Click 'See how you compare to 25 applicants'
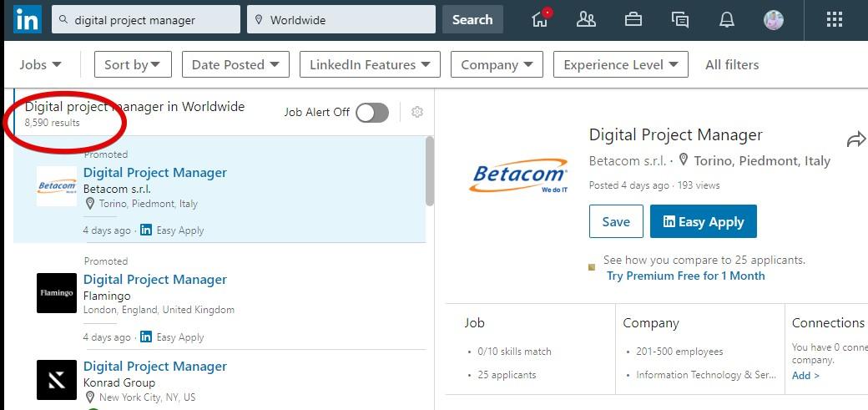 704,260
